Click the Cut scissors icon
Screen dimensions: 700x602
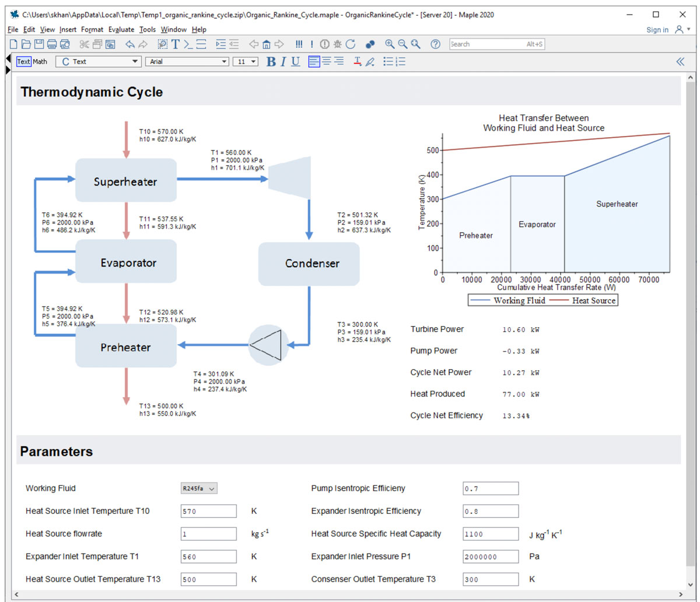(84, 44)
